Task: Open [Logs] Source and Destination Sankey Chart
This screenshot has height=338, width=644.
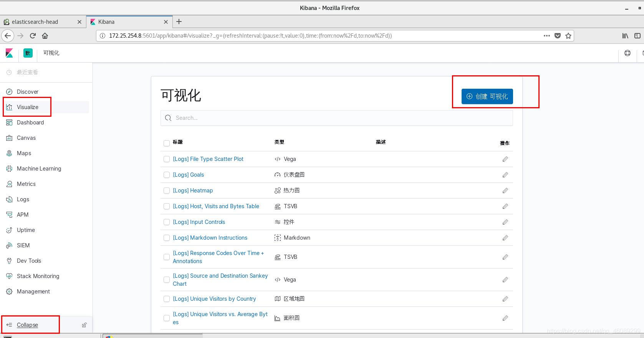Action: 220,280
